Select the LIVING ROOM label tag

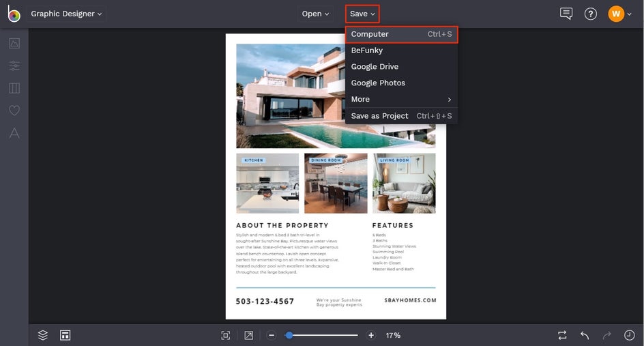coord(394,160)
